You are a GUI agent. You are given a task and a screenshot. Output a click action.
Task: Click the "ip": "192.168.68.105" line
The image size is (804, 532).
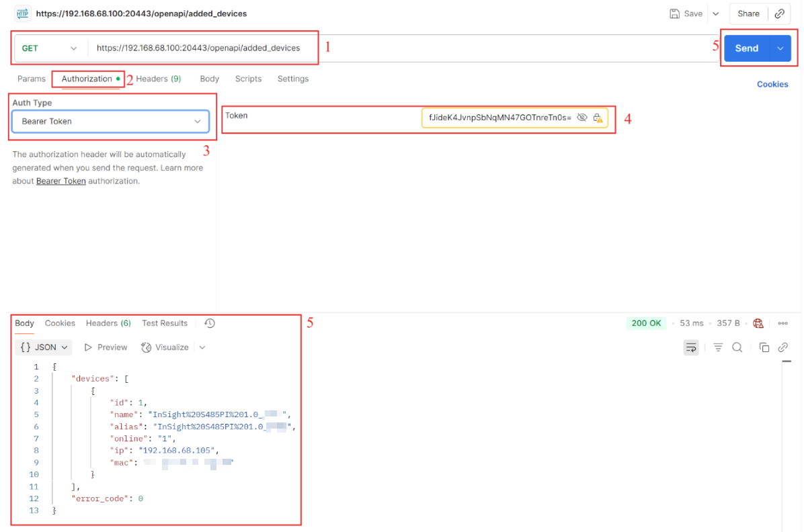pos(164,451)
